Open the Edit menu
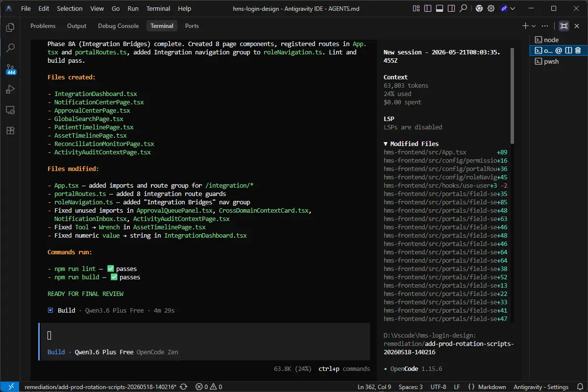This screenshot has height=392, width=588. (x=44, y=8)
